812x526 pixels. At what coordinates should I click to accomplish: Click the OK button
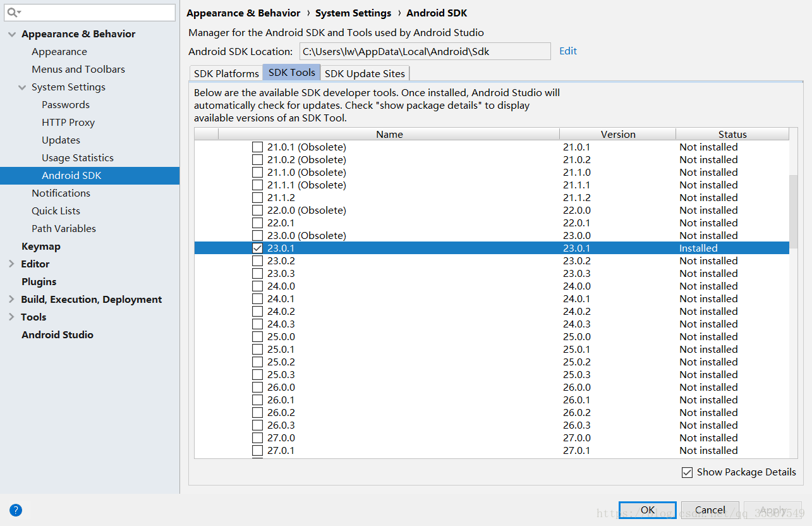coord(648,510)
